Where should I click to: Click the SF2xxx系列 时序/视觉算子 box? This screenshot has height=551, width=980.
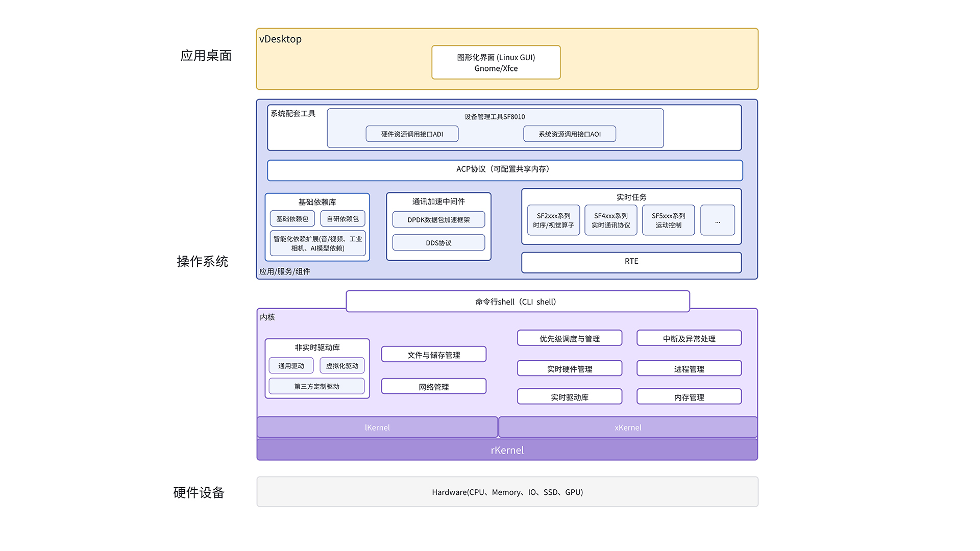[x=553, y=220]
